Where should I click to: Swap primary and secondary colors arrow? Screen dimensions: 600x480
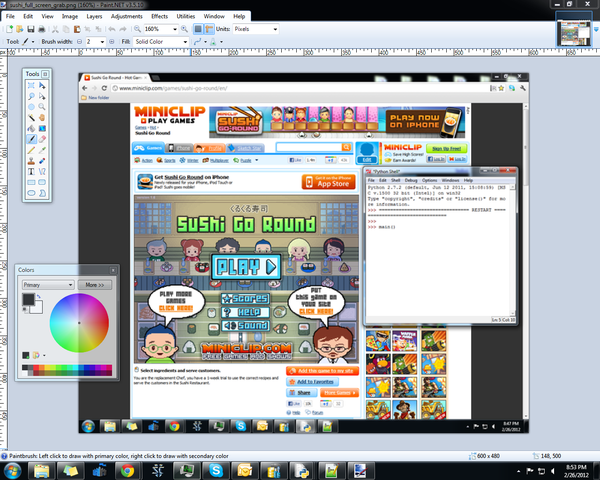tap(39, 296)
